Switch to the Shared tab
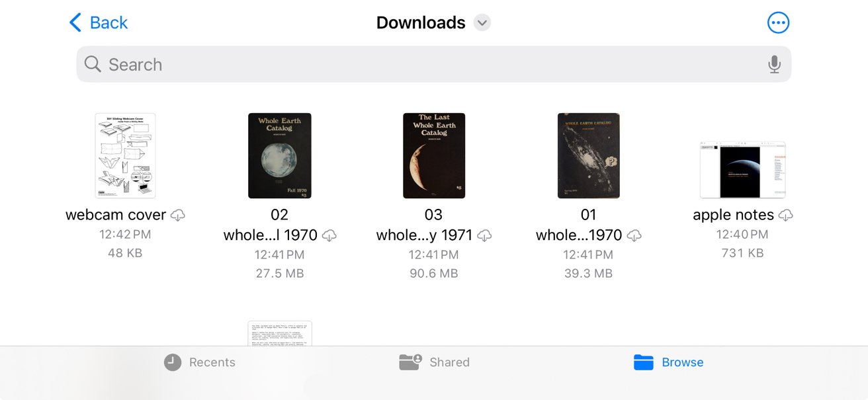The width and height of the screenshot is (868, 400). point(434,362)
